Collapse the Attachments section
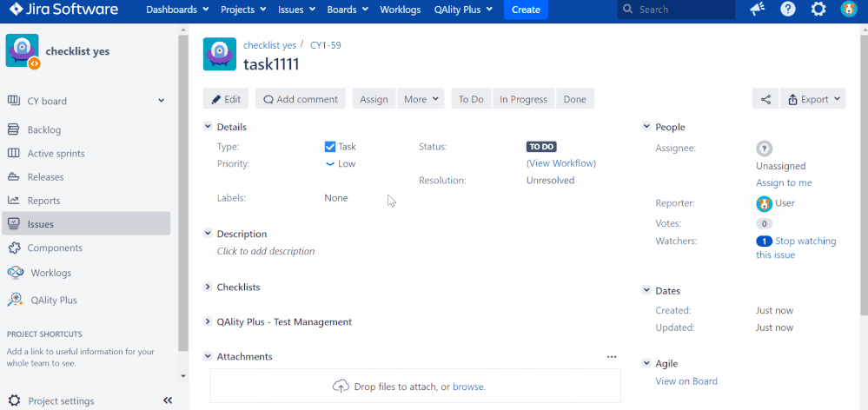The width and height of the screenshot is (868, 410). tap(208, 356)
